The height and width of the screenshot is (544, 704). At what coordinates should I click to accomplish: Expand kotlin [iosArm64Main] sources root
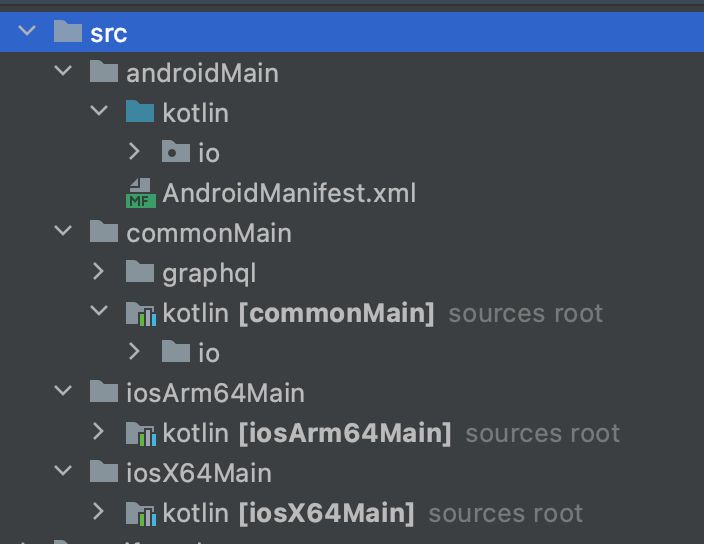(98, 431)
